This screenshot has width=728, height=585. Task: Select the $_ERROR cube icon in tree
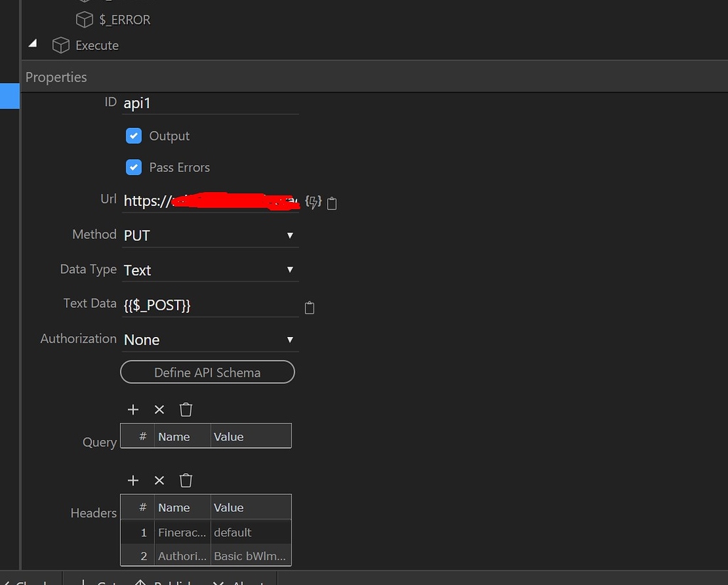pos(85,19)
